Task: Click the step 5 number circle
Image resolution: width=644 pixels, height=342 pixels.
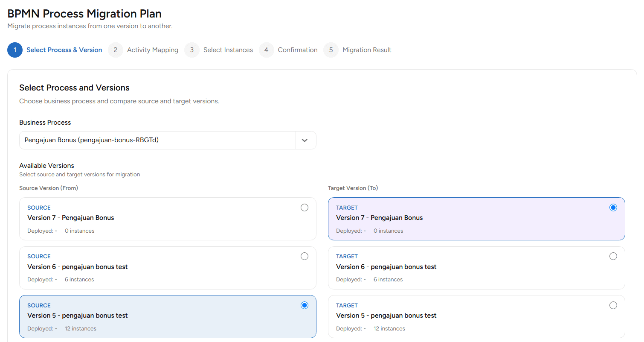Action: click(331, 50)
